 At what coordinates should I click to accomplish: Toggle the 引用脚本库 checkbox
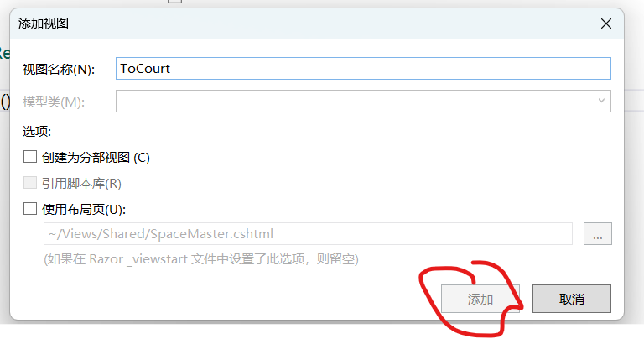(30, 182)
